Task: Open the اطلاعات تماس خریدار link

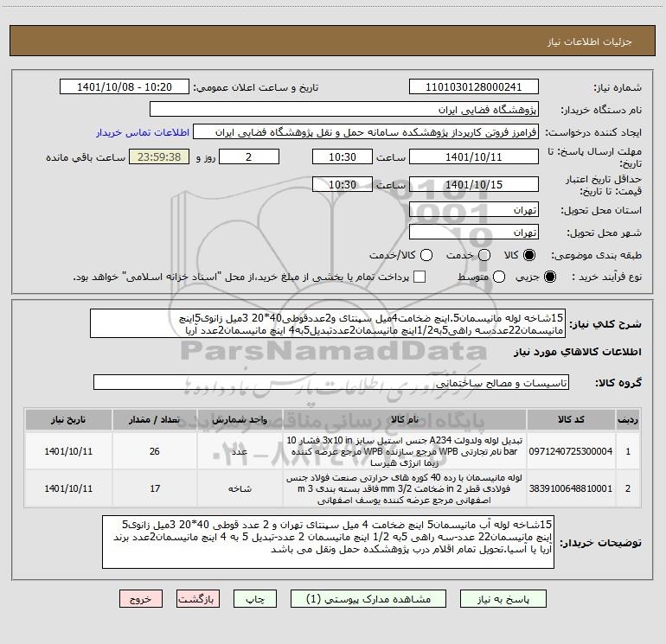Action: (143, 132)
